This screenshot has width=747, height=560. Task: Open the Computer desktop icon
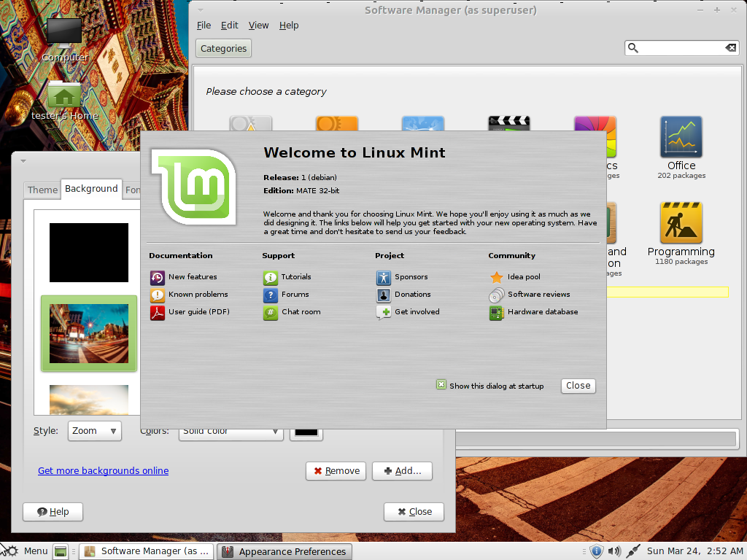[x=64, y=34]
